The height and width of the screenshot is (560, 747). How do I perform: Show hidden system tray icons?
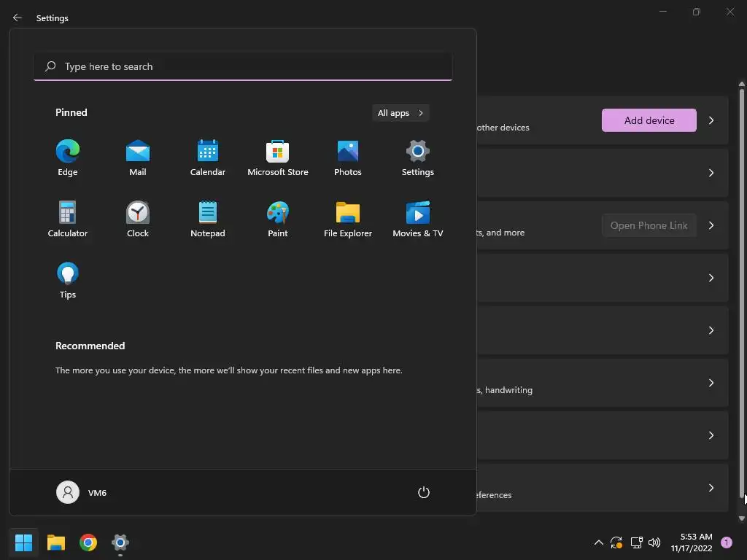pos(599,542)
